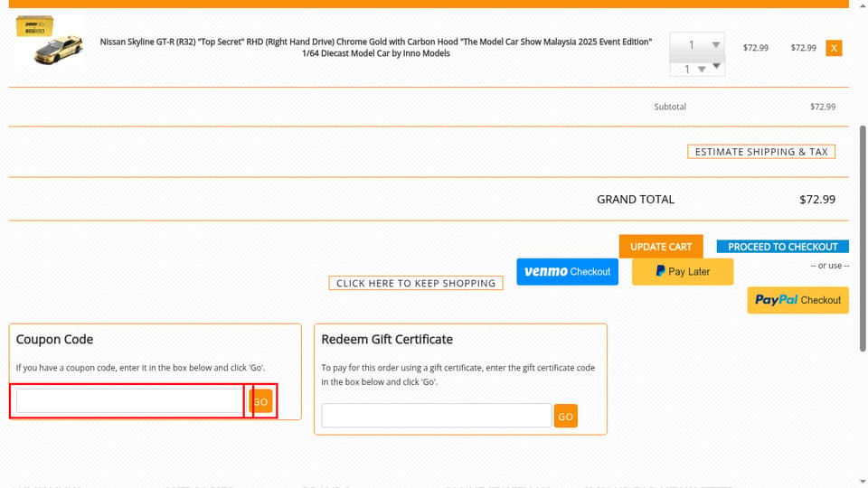This screenshot has width=868, height=488.
Task: Submit the coupon code with Go
Action: pos(260,401)
